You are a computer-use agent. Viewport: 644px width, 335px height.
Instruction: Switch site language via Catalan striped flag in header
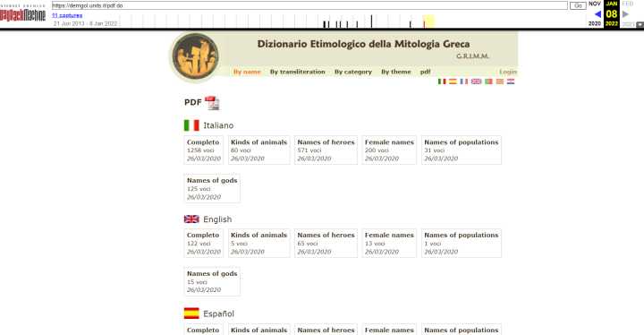pyautogui.click(x=500, y=82)
